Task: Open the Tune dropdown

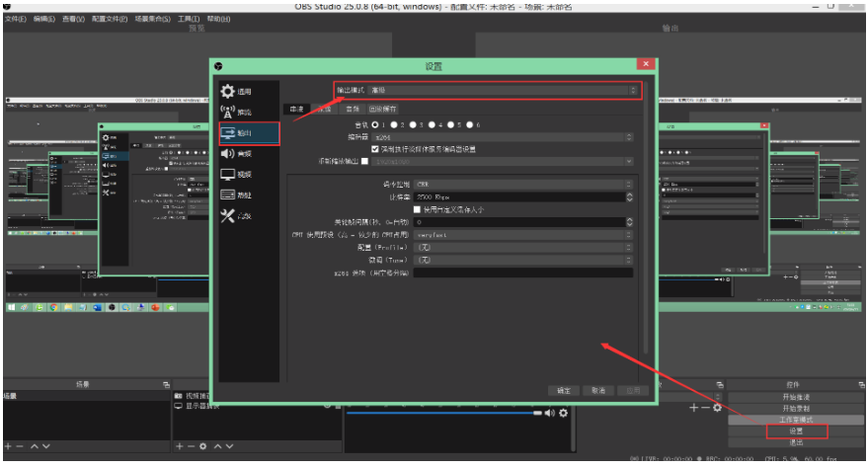Action: point(523,260)
